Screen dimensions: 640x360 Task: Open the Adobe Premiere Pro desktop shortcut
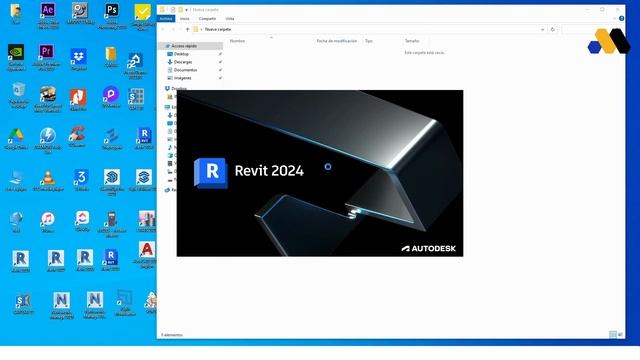(47, 53)
